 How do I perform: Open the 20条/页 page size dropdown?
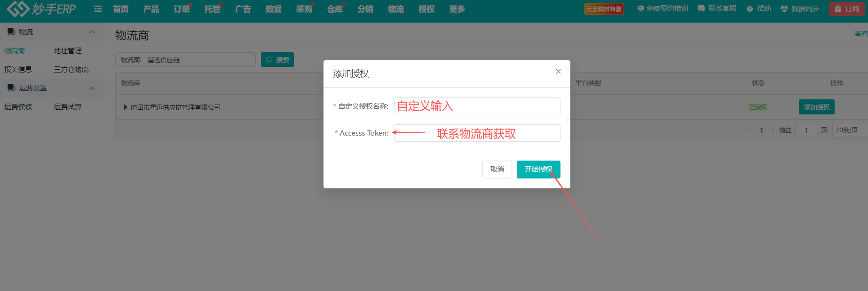pyautogui.click(x=850, y=130)
